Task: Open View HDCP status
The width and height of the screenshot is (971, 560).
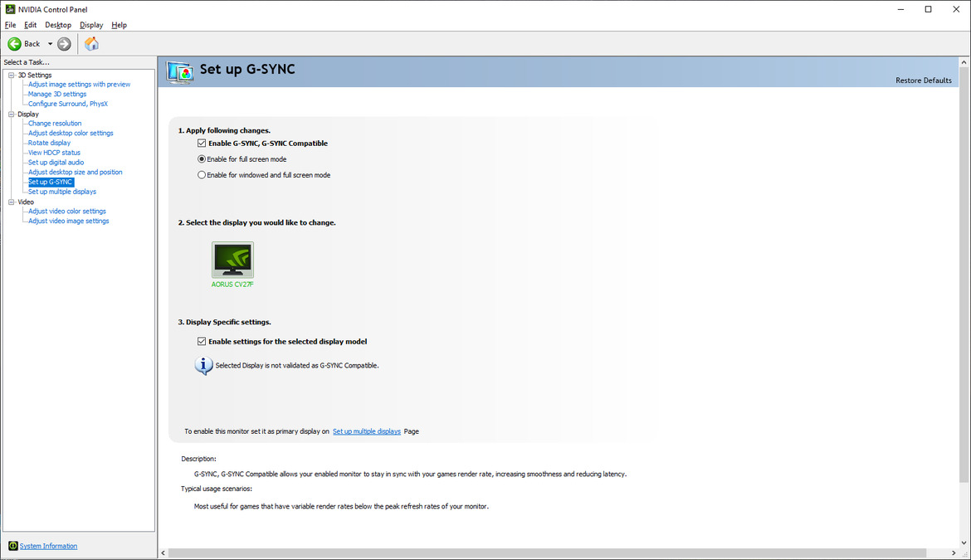Action: click(54, 152)
